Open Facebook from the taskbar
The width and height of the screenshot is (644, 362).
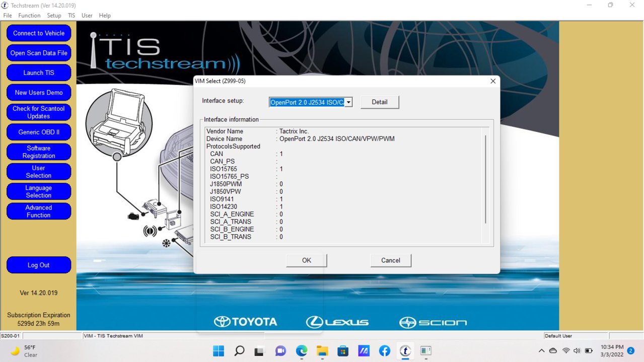click(384, 350)
